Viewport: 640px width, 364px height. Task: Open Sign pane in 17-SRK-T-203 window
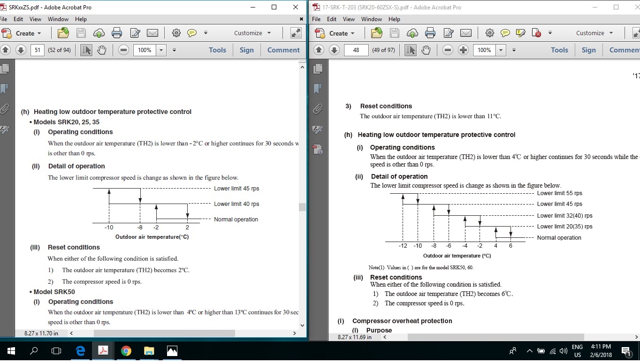(x=589, y=50)
